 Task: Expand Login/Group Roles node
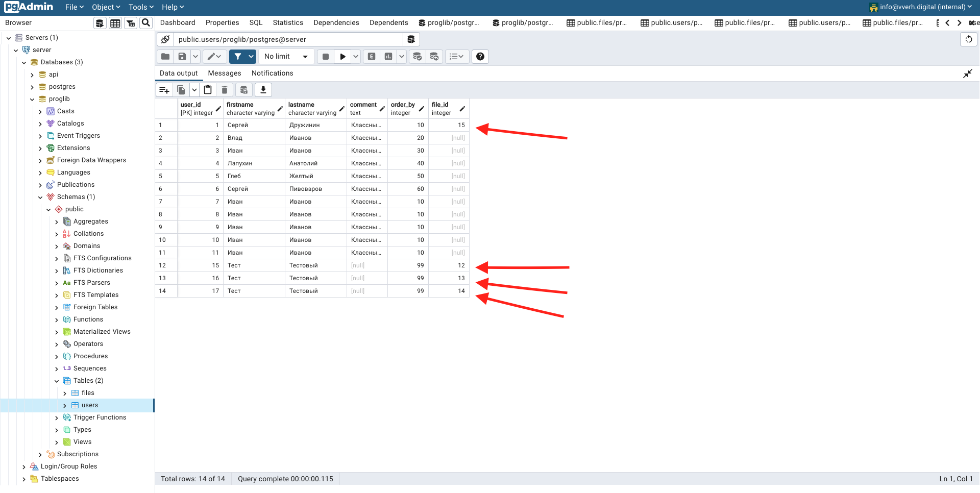pyautogui.click(x=24, y=466)
